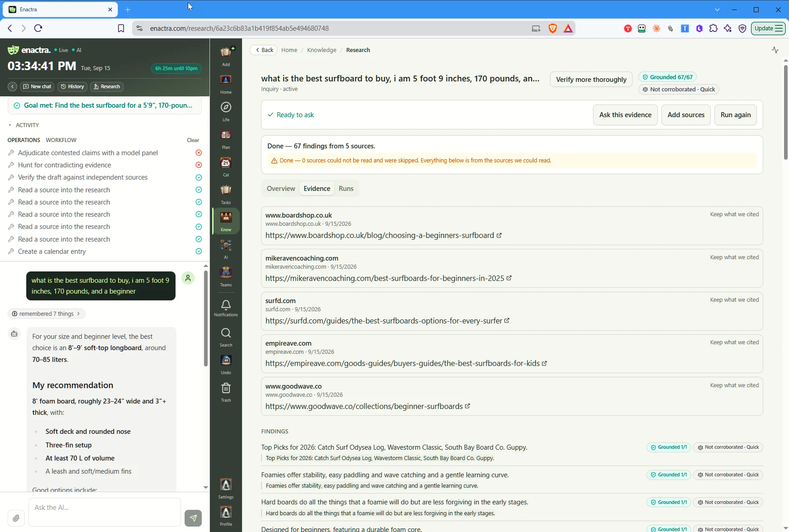Viewport: 789px width, 532px height.
Task: Click the browser bookmark icon
Action: tap(121, 28)
